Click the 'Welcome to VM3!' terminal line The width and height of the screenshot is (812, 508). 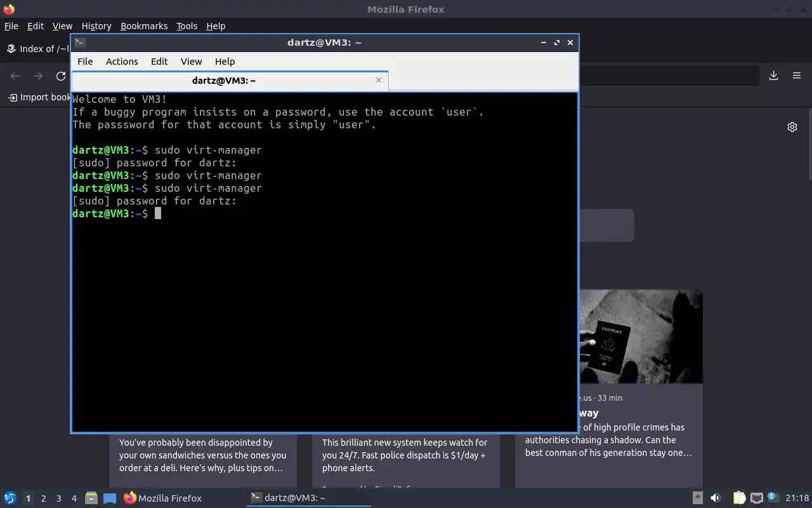pyautogui.click(x=119, y=99)
